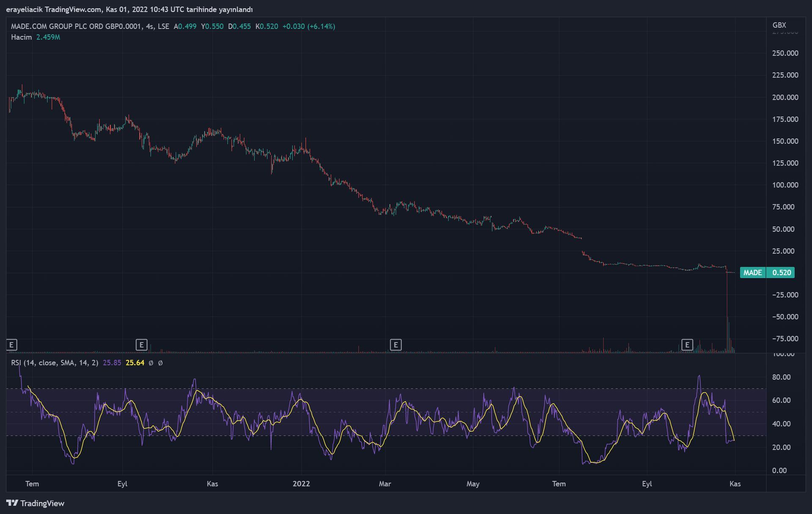Open the earnings E marker just before Mar
The image size is (812, 514).
[395, 345]
